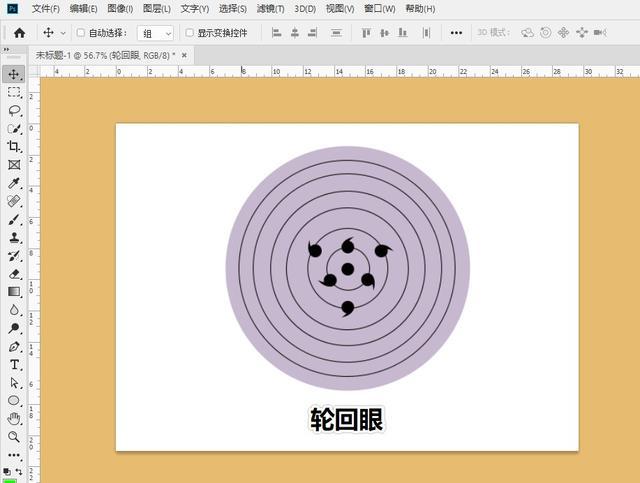Image resolution: width=640 pixels, height=483 pixels.
Task: Expand the Move tool preset picker arrow
Action: (x=63, y=33)
